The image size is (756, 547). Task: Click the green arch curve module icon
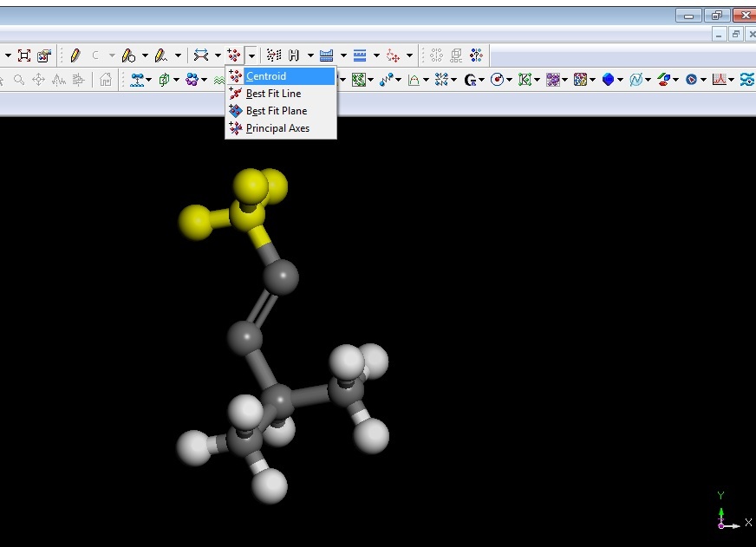pos(414,80)
